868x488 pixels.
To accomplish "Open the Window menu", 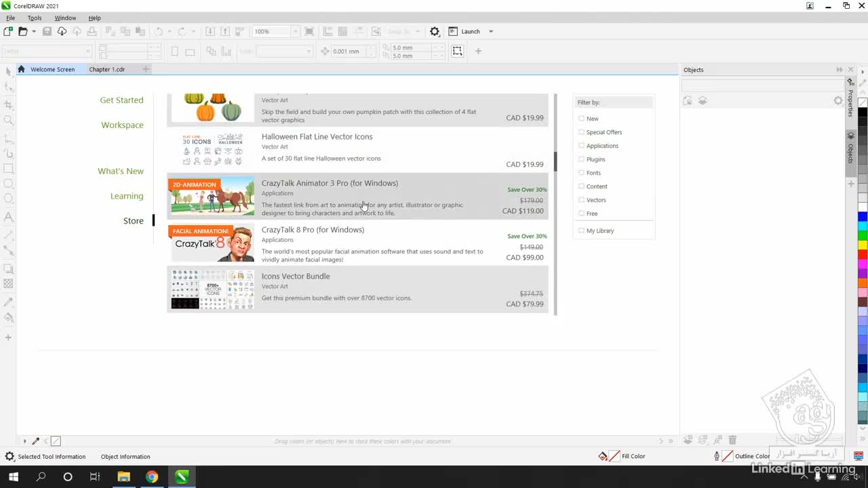I will [65, 18].
